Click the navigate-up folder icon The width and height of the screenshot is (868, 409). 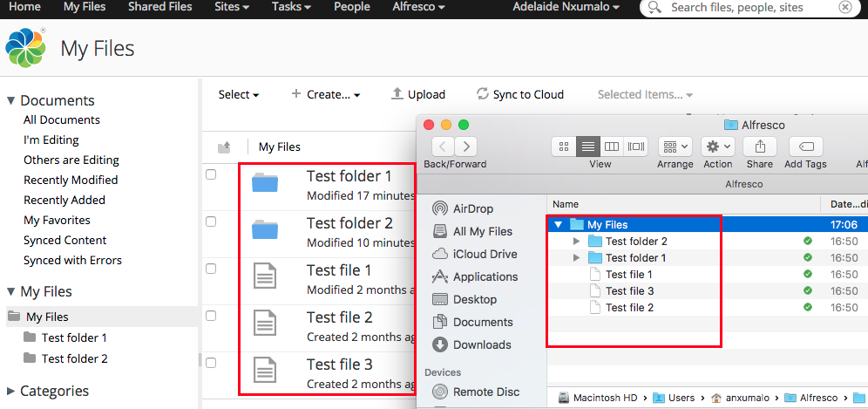[x=224, y=147]
